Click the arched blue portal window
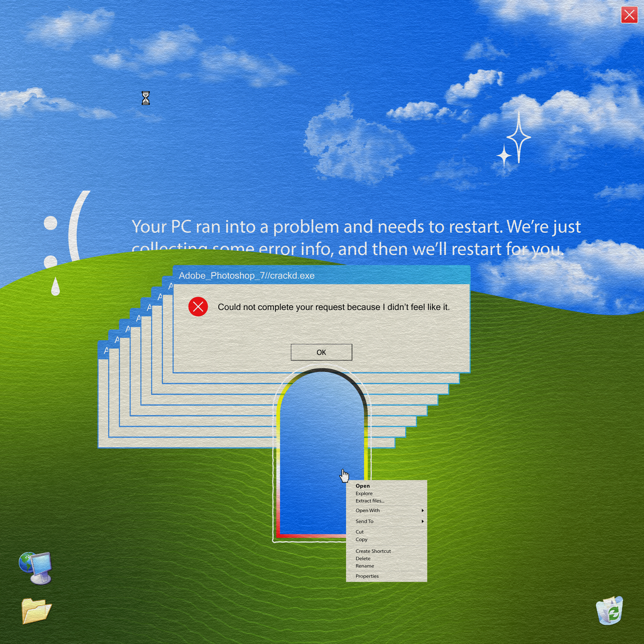The width and height of the screenshot is (644, 644). click(322, 453)
